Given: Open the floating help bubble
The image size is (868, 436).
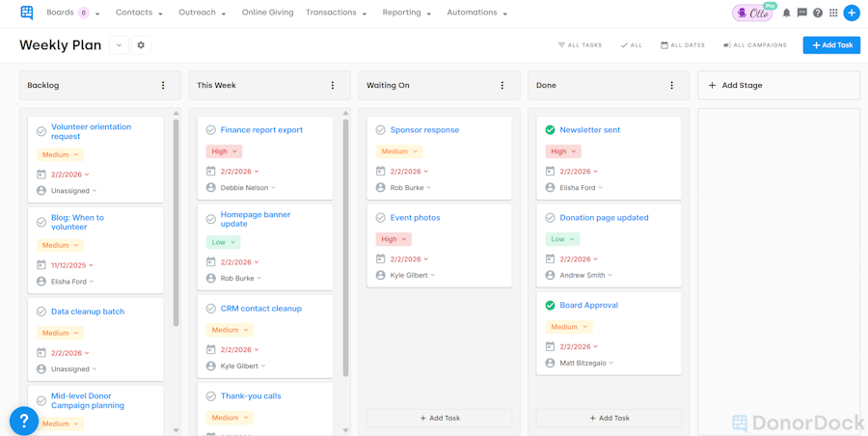Looking at the screenshot, I should point(24,421).
